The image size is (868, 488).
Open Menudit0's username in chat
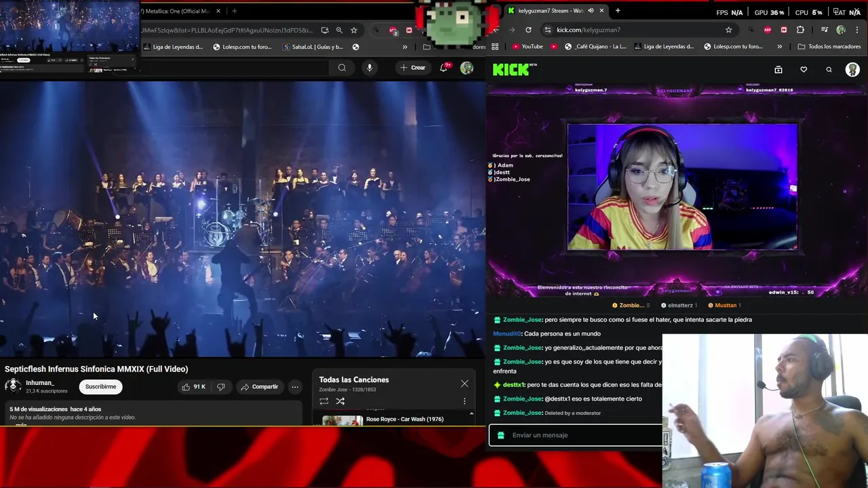[507, 333]
